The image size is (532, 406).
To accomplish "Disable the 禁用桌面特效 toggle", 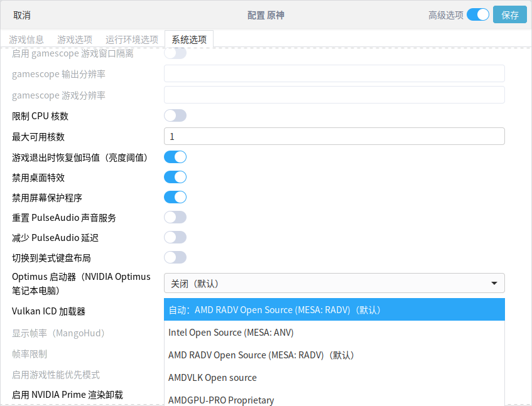I will click(175, 177).
